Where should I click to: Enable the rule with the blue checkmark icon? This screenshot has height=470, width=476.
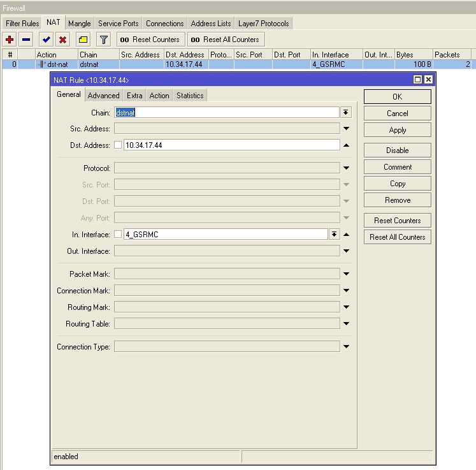[x=47, y=40]
